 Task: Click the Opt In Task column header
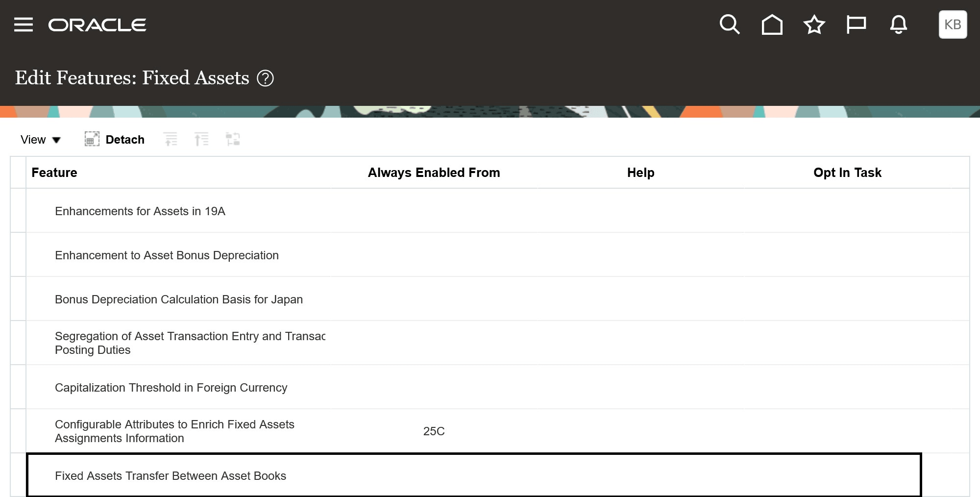click(x=848, y=173)
